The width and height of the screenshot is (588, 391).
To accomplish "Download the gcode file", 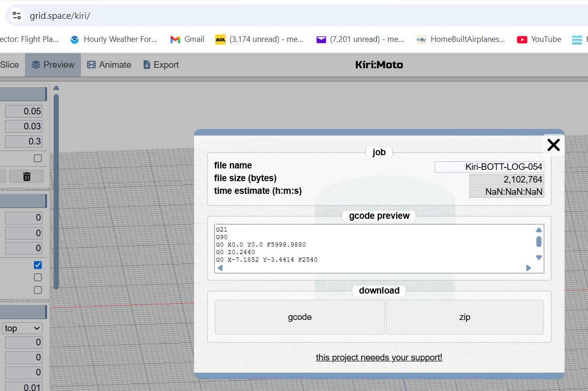I will coord(299,317).
